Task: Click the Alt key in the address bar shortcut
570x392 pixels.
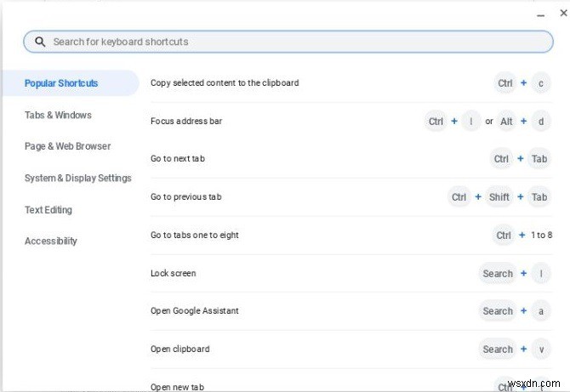Action: click(x=507, y=122)
